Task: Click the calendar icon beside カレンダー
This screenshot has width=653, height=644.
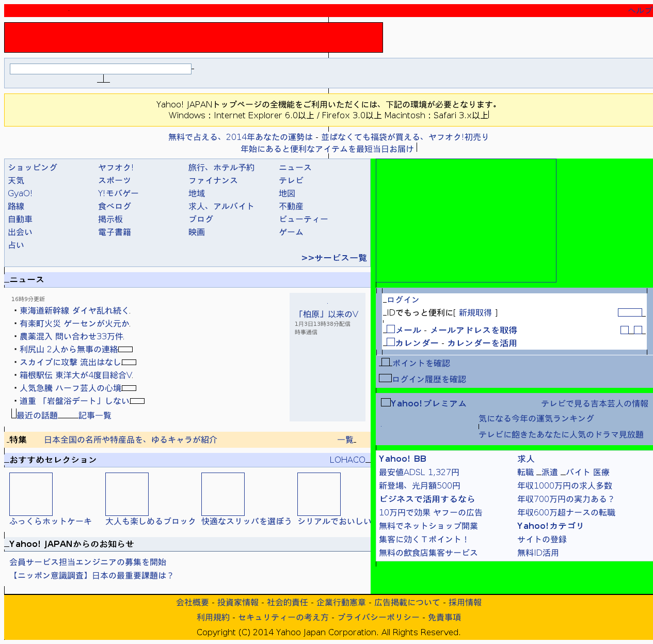Action: pyautogui.click(x=391, y=342)
